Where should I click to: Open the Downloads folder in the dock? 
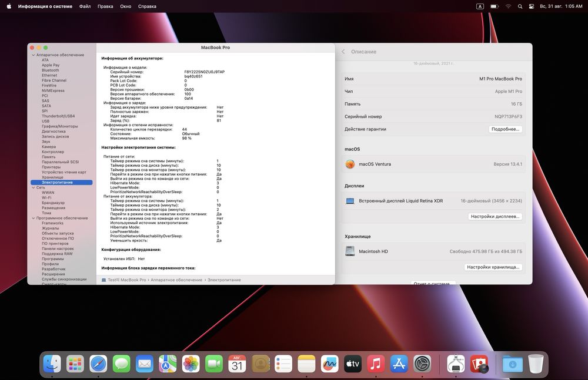[x=513, y=364]
